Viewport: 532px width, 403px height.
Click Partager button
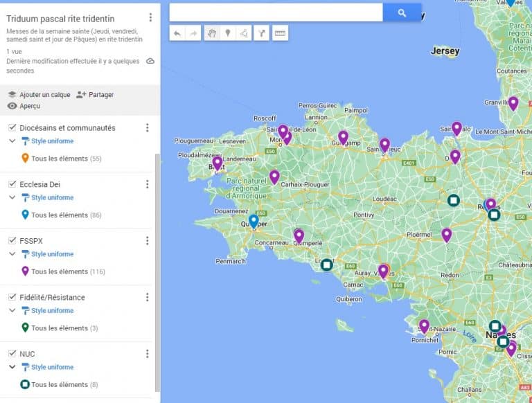coord(95,95)
